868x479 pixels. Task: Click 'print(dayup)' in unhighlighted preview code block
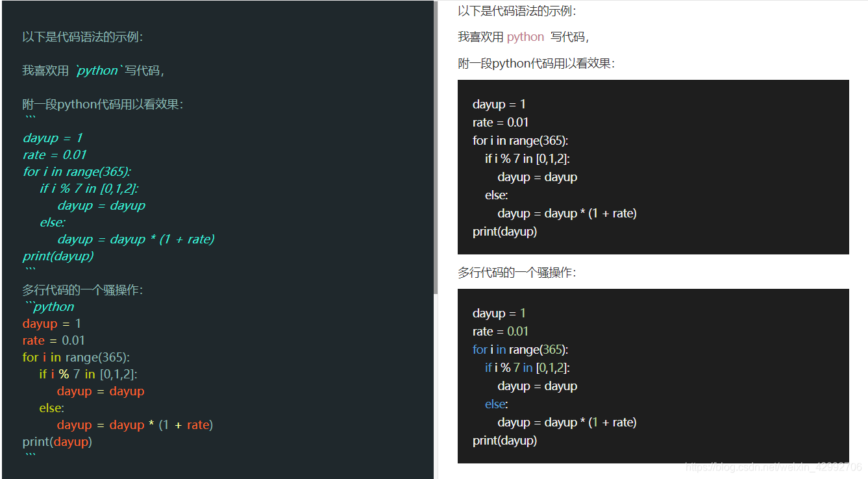coord(505,232)
